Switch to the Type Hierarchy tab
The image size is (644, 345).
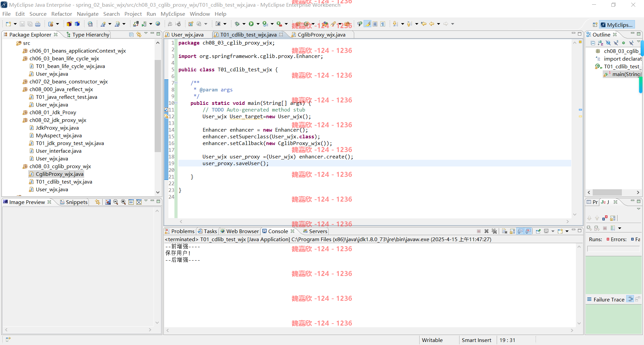pyautogui.click(x=88, y=34)
